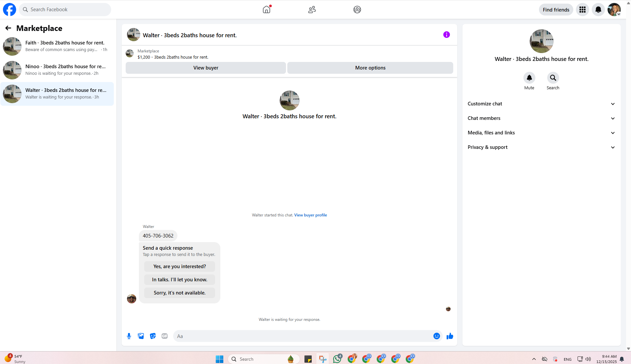Click the "$1,200 - 3beds 2baths house for rent." listing text
Viewport: 631px width, 364px height.
tap(173, 57)
